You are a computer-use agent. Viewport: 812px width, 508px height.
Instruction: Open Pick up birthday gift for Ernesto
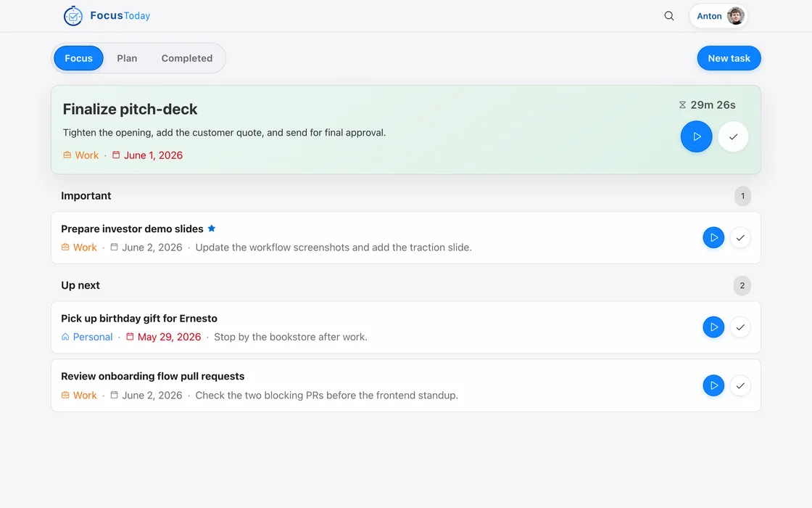[139, 319]
